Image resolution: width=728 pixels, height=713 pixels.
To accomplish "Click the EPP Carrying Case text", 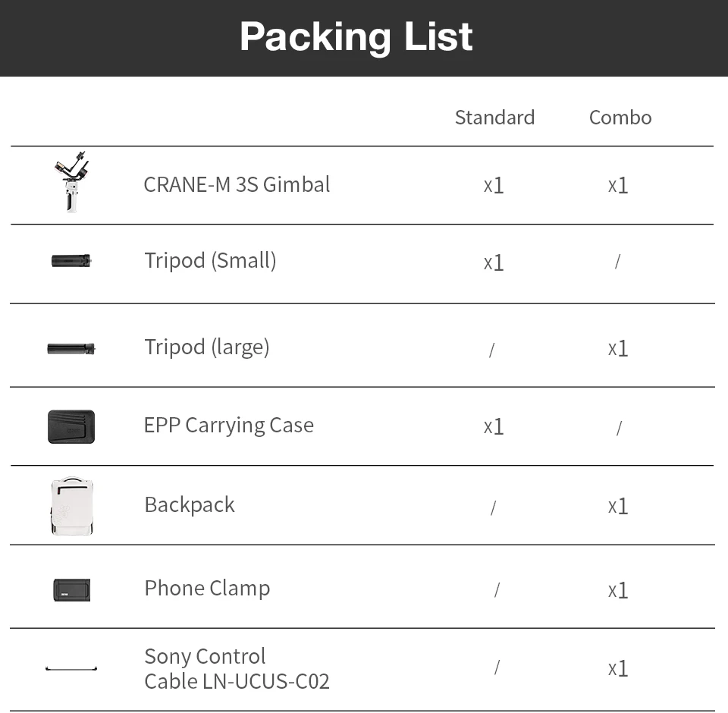I will point(228,425).
